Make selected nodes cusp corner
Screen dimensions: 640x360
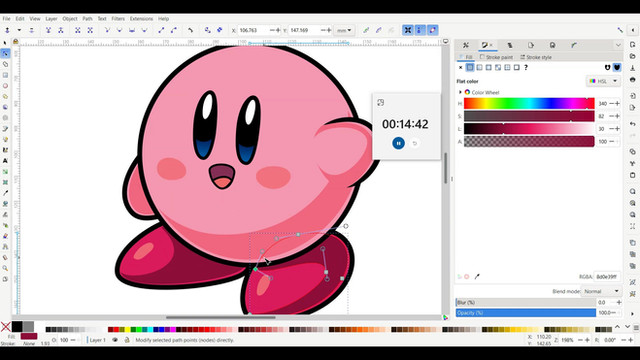(107, 30)
